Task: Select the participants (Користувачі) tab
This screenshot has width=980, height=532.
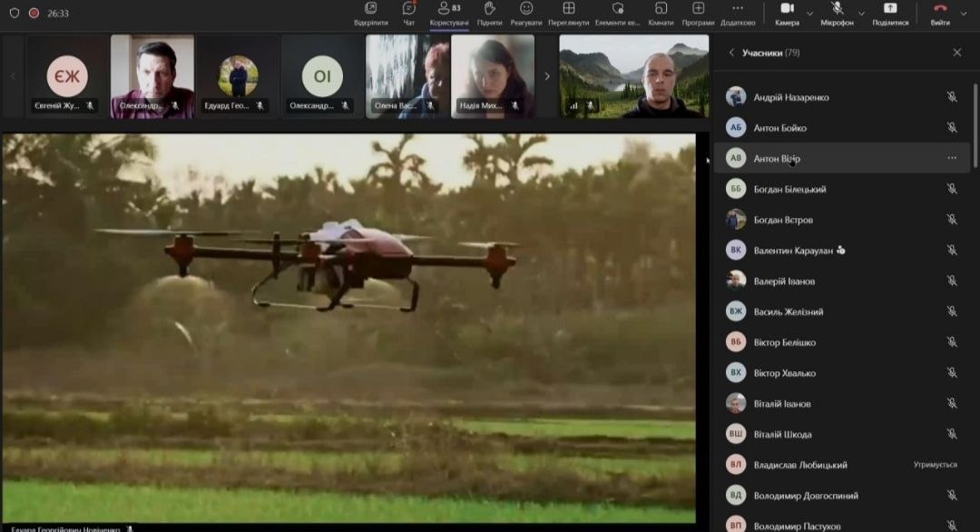Action: [448, 13]
